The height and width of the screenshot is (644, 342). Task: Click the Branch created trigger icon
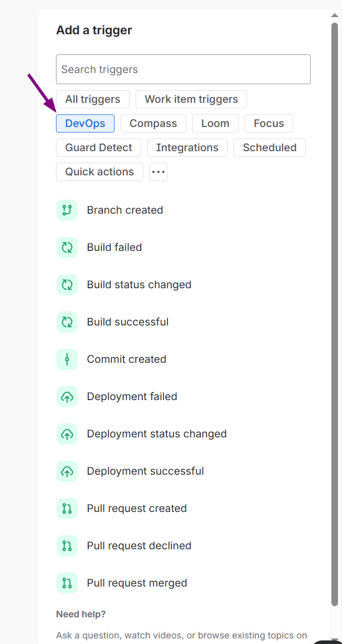point(67,210)
